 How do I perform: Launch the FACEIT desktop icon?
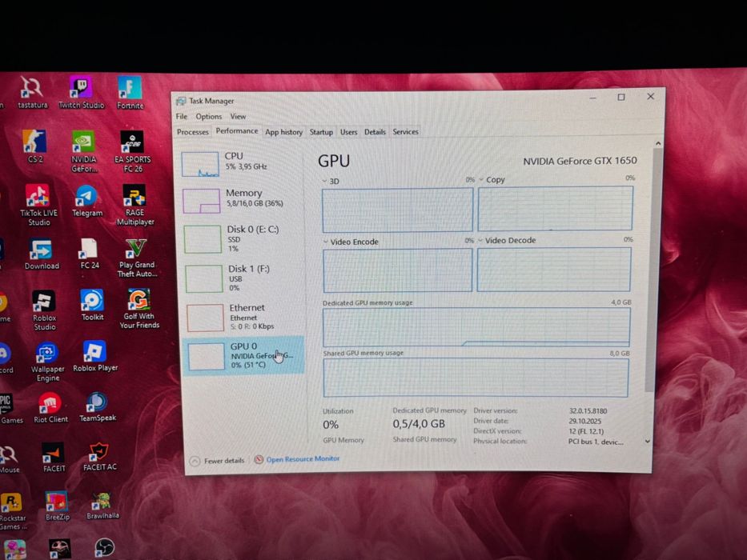pos(54,458)
